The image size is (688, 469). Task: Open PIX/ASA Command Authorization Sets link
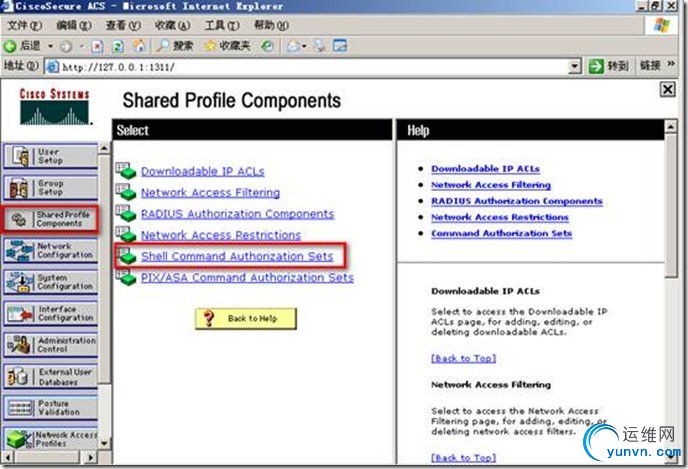247,277
